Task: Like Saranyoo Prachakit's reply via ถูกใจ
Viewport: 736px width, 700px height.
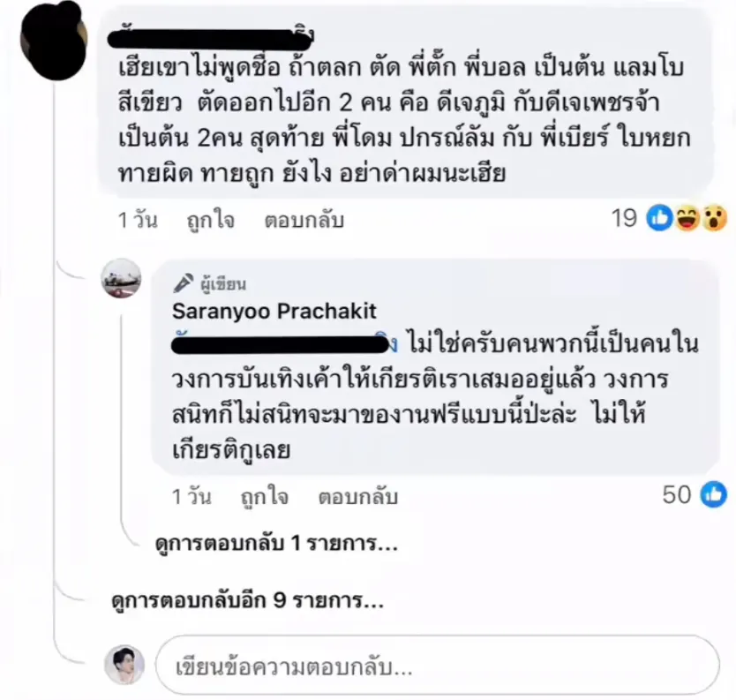Action: point(264,497)
